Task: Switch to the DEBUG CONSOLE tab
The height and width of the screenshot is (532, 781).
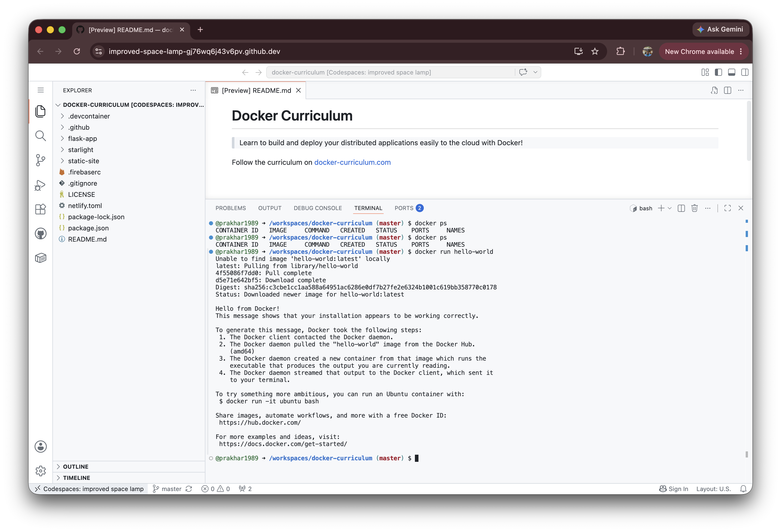Action: (318, 208)
